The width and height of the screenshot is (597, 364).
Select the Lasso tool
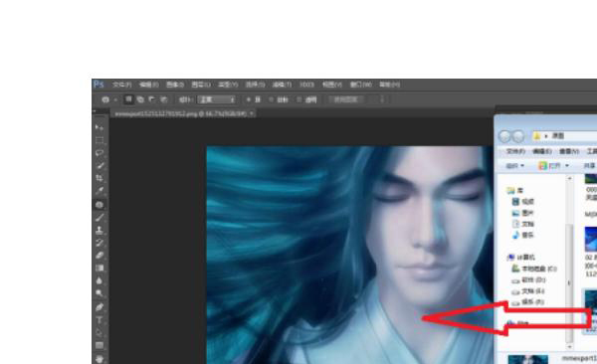[99, 153]
